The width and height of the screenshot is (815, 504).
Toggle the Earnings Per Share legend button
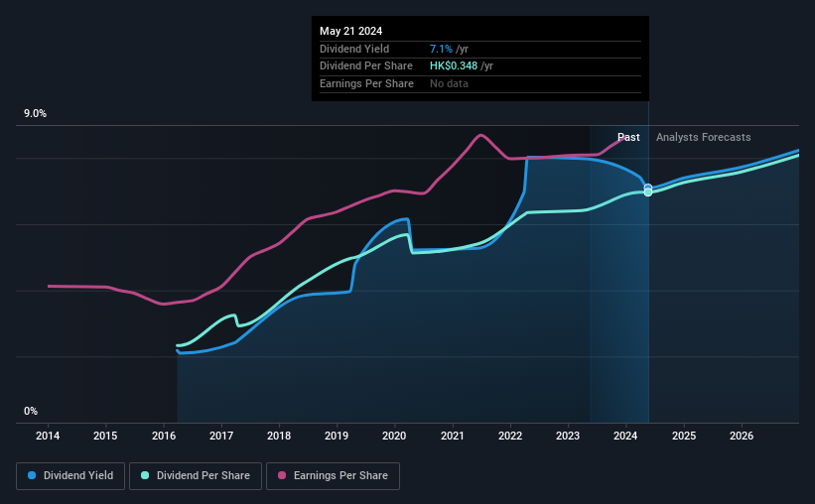click(333, 476)
